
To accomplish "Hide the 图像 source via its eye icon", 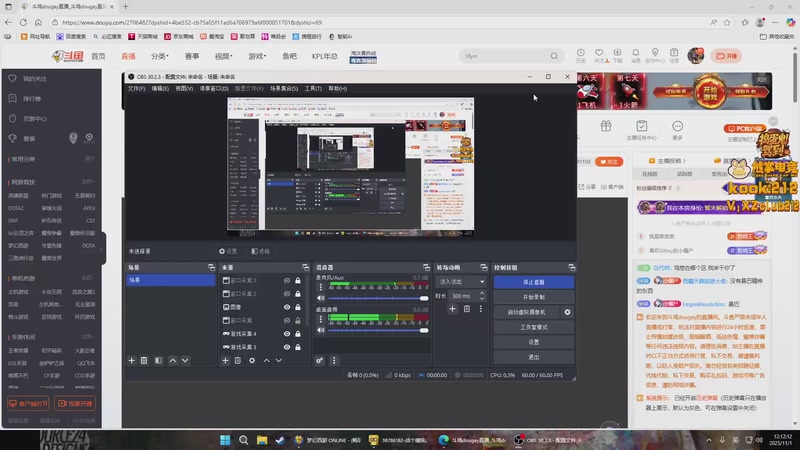I will tap(287, 307).
